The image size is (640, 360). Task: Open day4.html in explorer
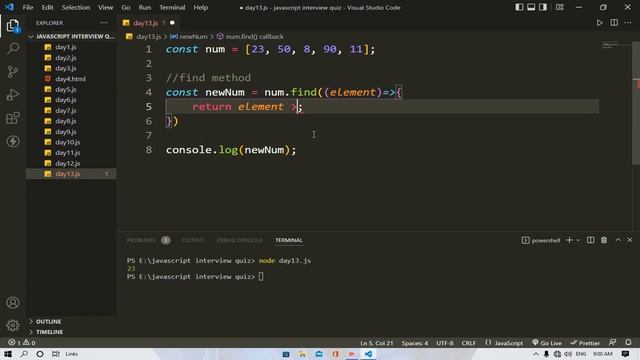point(70,79)
